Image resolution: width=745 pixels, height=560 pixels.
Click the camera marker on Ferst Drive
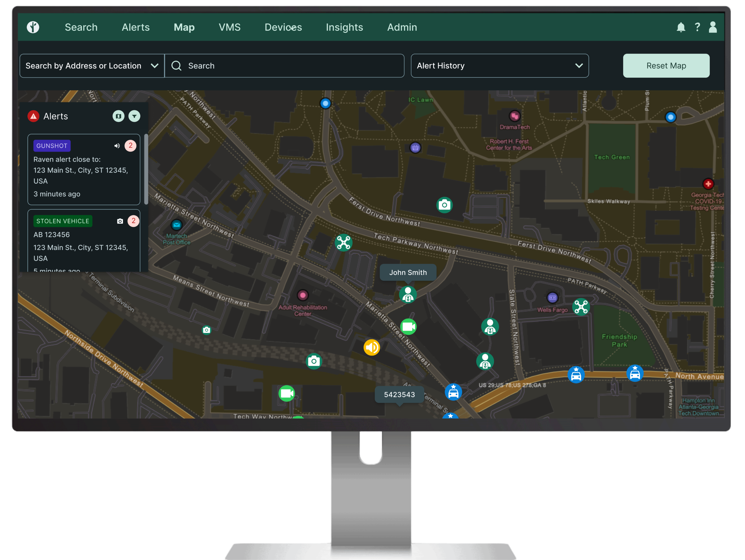444,205
